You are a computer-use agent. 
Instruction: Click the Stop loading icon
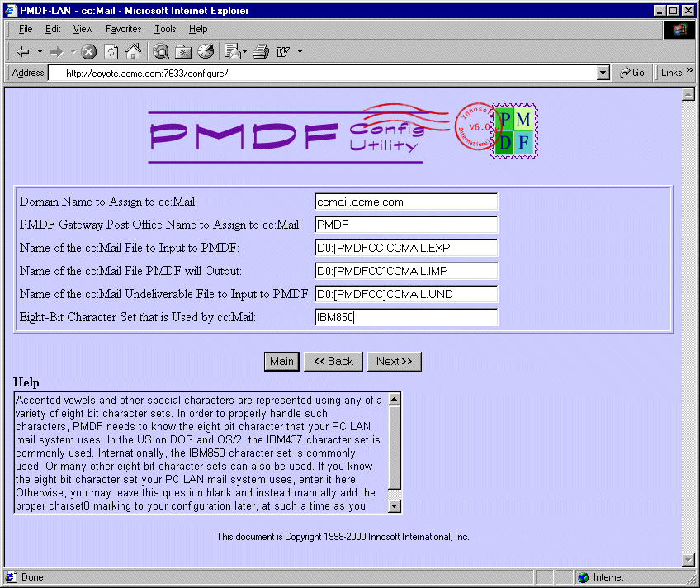click(89, 51)
